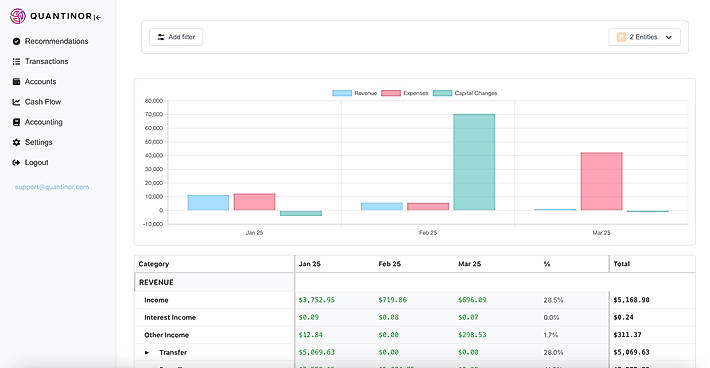Click the Settings gear icon
The height and width of the screenshot is (368, 710).
[16, 142]
